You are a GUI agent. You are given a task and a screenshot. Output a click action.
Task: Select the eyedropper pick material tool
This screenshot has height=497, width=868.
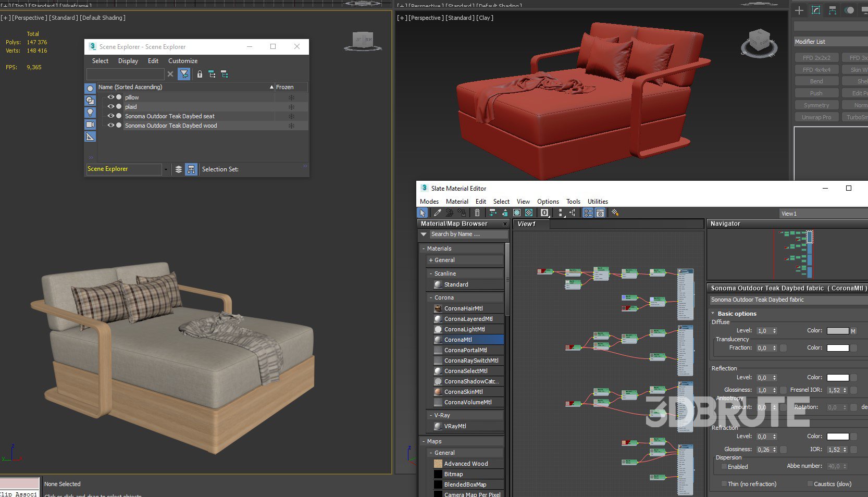point(438,213)
